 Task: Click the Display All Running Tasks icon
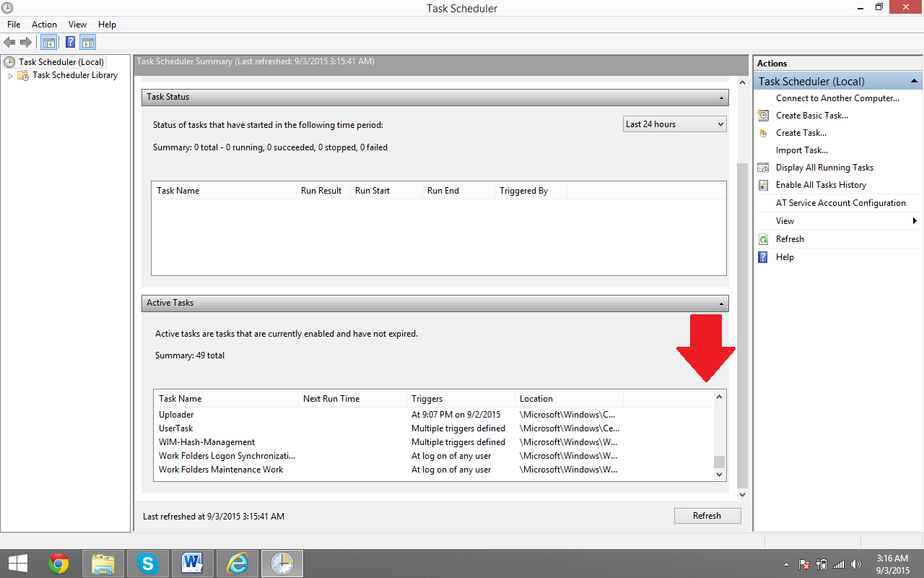[764, 167]
